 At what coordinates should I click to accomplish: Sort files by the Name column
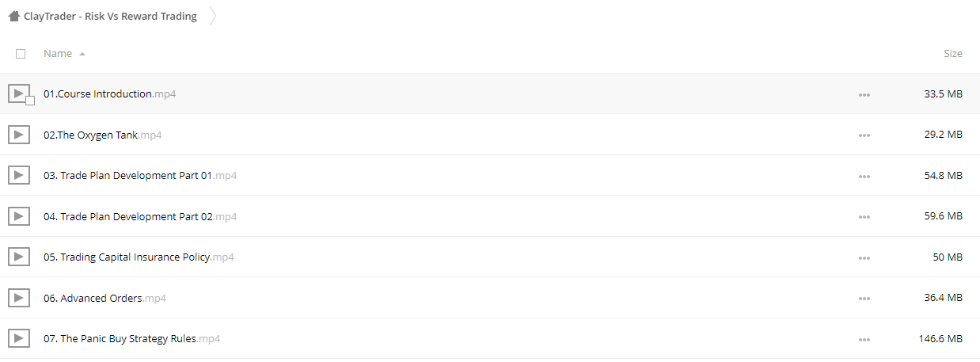point(58,54)
